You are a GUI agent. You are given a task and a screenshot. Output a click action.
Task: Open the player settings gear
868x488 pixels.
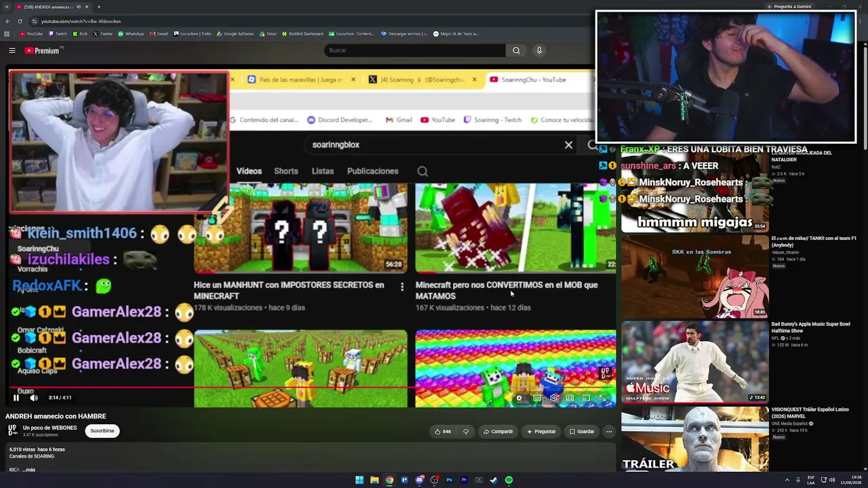tap(553, 398)
